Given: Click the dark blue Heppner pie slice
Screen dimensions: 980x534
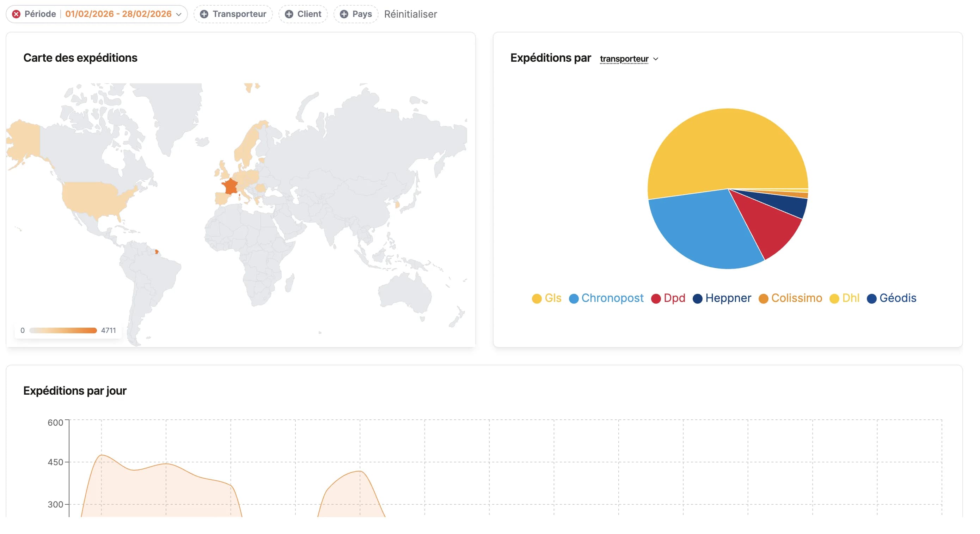Looking at the screenshot, I should [x=788, y=204].
